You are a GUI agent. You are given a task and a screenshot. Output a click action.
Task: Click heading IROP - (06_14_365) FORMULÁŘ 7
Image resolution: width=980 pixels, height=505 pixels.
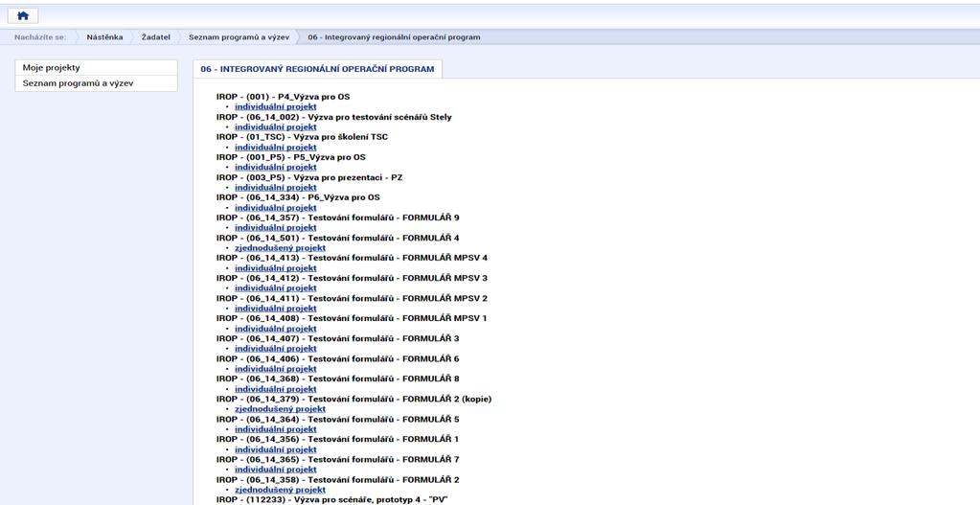click(337, 459)
